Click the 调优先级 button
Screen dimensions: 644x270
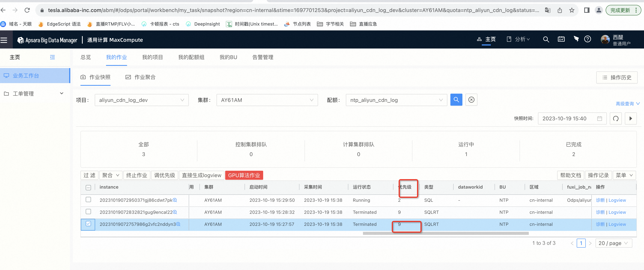click(164, 175)
